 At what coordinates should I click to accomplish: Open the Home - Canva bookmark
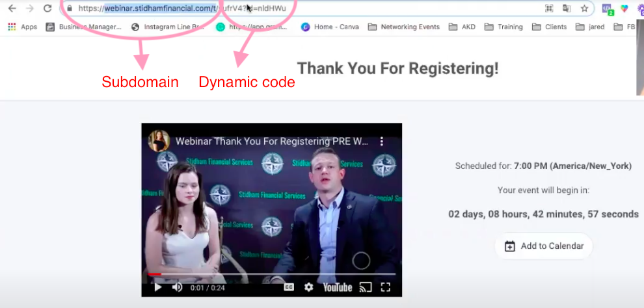pos(330,27)
